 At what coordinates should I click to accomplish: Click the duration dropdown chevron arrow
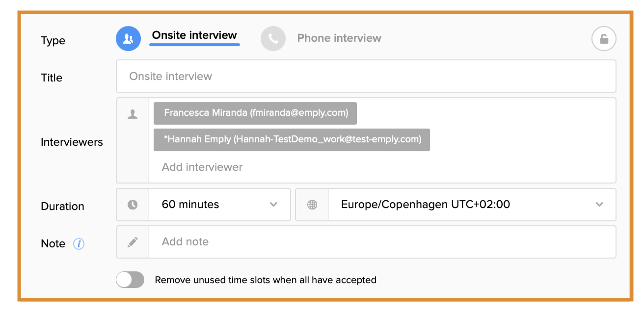click(273, 205)
